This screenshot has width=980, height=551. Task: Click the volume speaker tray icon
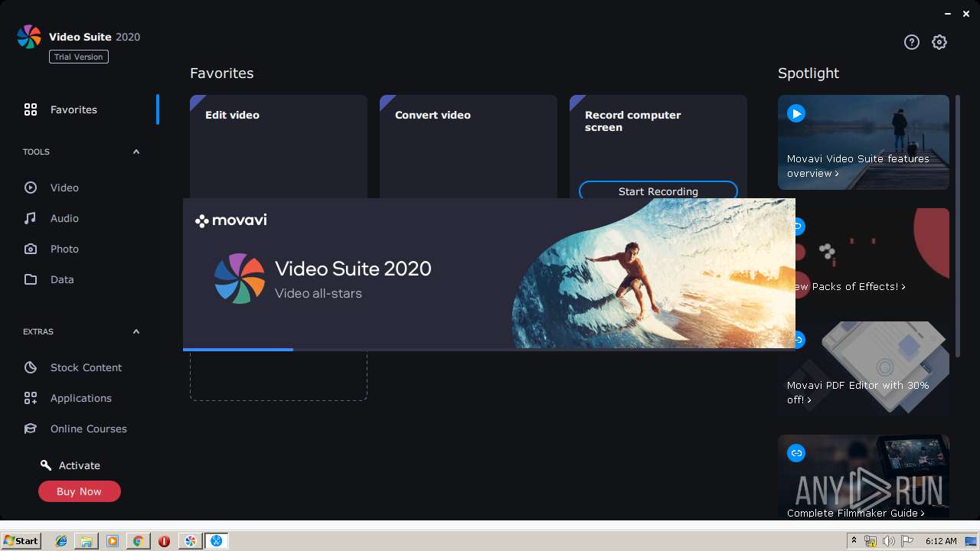(x=889, y=541)
